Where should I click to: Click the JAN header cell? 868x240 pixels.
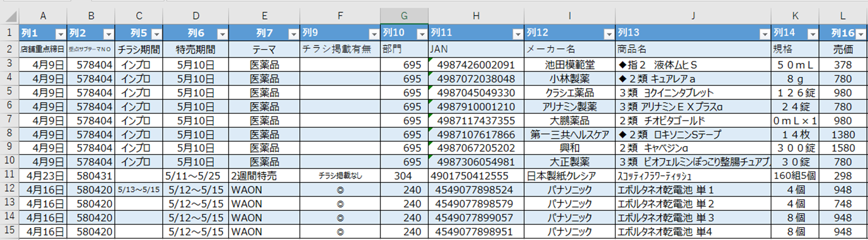pyautogui.click(x=476, y=49)
